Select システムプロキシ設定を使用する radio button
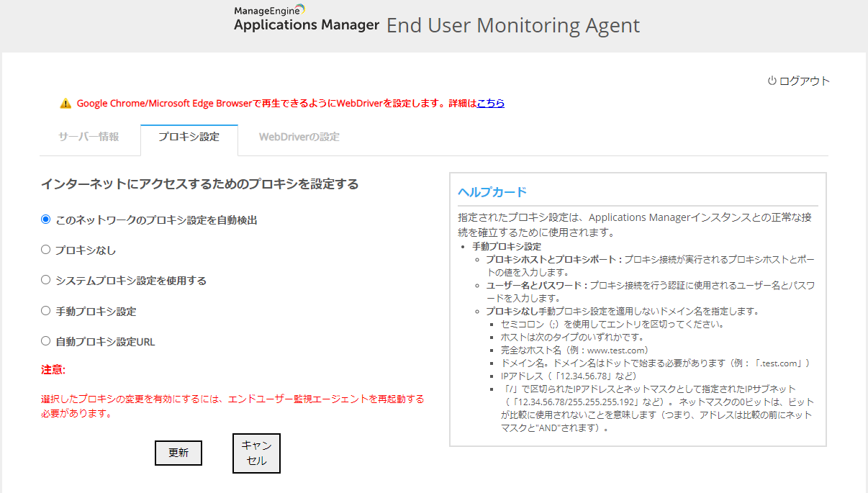This screenshot has height=493, width=868. (46, 280)
